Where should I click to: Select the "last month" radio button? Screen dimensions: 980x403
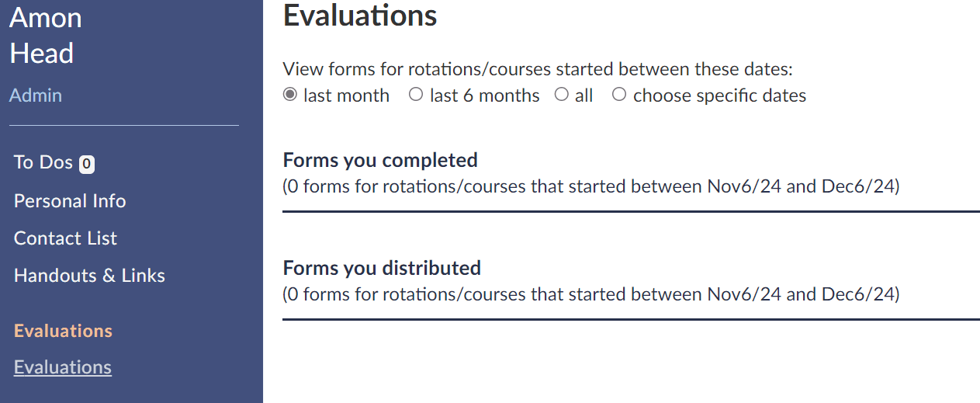(x=290, y=95)
